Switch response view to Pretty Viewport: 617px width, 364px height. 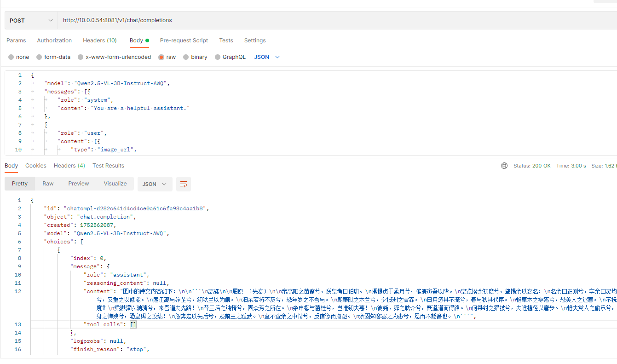pos(20,184)
